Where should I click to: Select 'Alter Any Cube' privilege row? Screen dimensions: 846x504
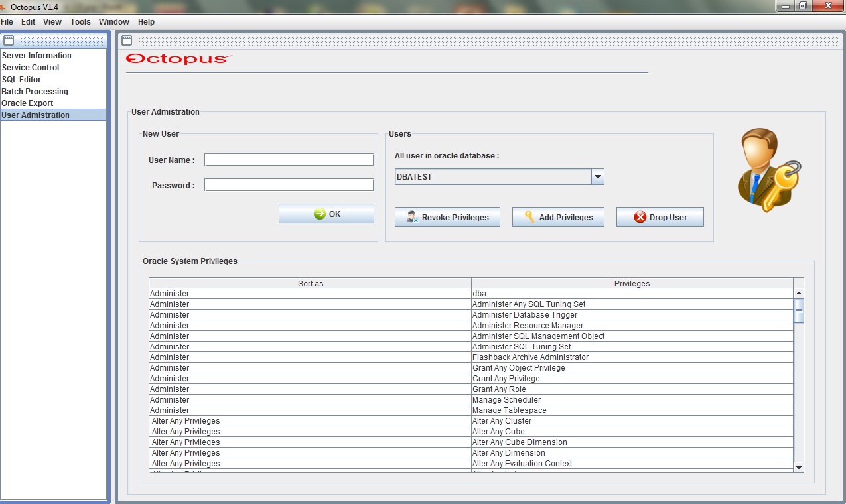(x=471, y=432)
